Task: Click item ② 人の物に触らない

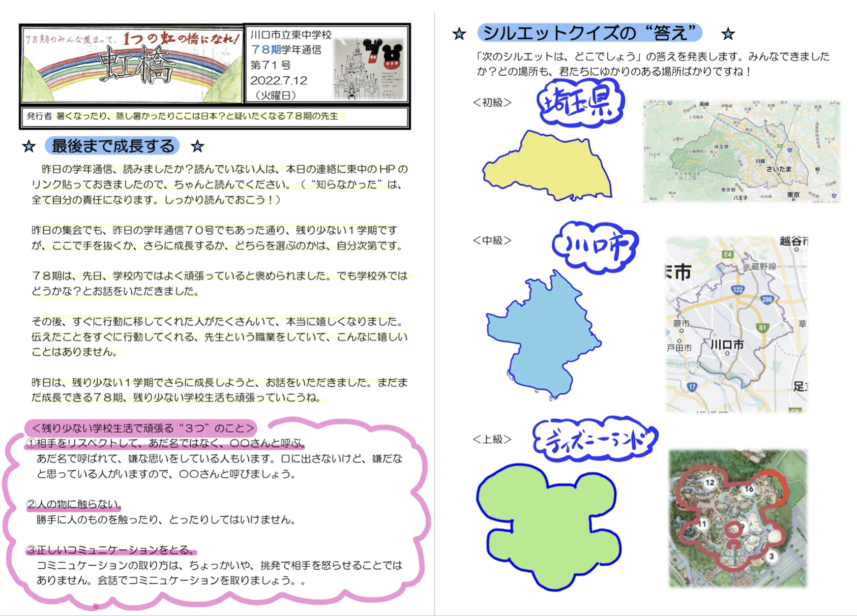Action: pos(74,504)
